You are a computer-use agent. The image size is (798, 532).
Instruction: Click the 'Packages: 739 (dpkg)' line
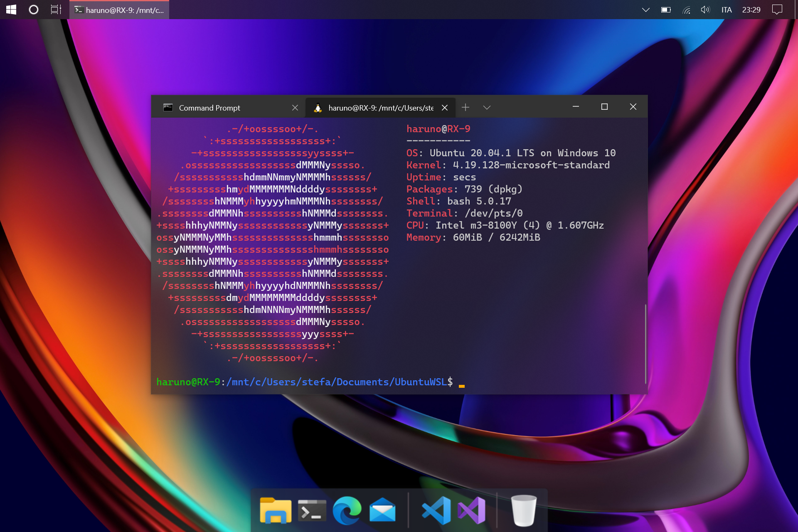[x=464, y=189]
